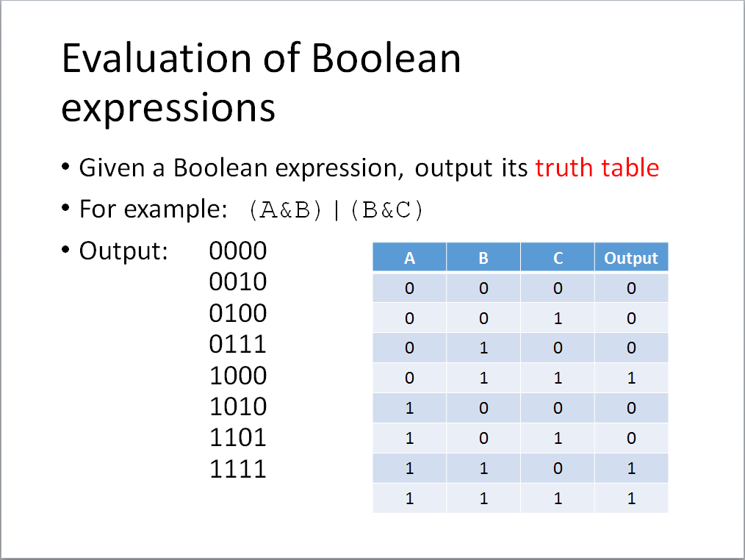Click the A cell in the first data row
Image resolution: width=745 pixels, height=560 pixels.
tap(409, 288)
